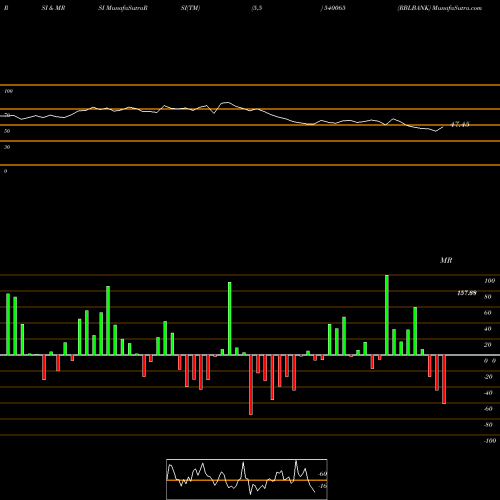
Task: Click the tallest green MR bar near 100
Action: pyautogui.click(x=387, y=315)
